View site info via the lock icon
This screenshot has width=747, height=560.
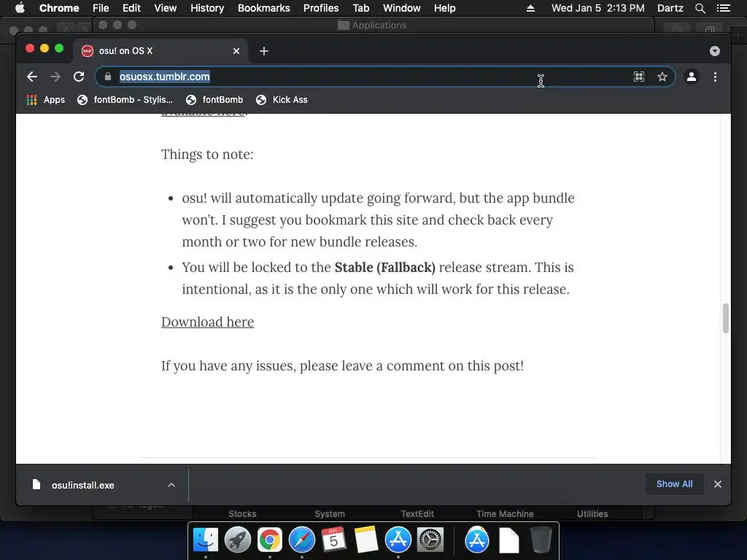(x=108, y=77)
